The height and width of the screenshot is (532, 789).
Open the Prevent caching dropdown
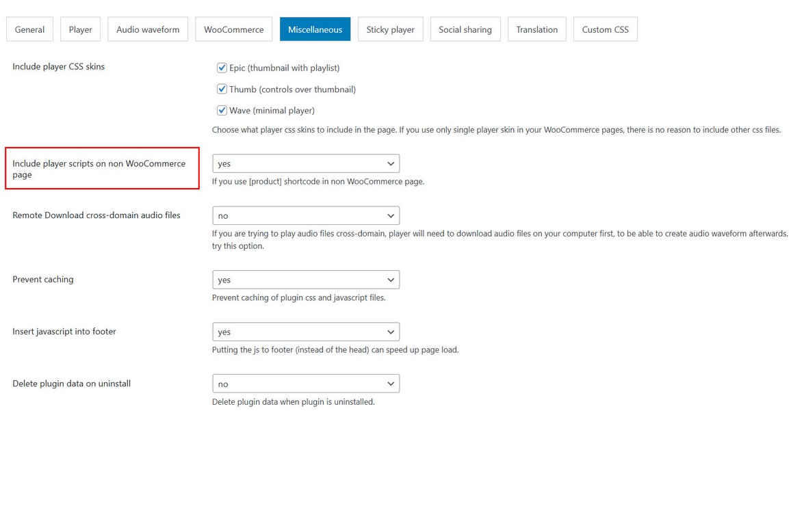(x=306, y=280)
